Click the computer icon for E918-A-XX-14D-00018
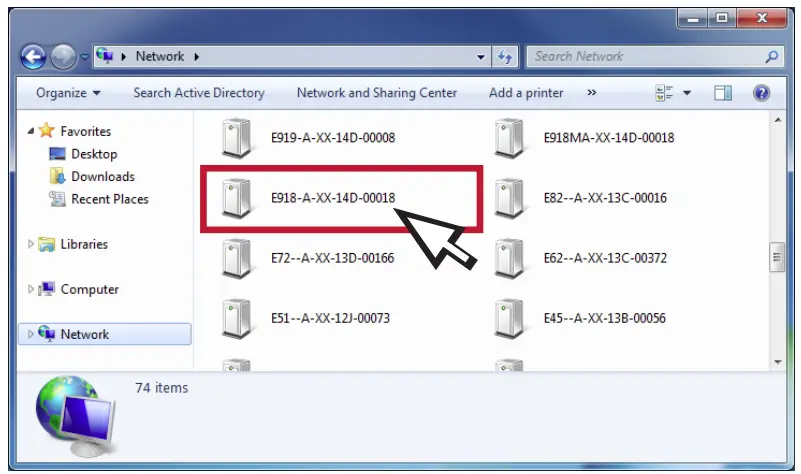Viewport: 801px width, 474px height. tap(237, 198)
